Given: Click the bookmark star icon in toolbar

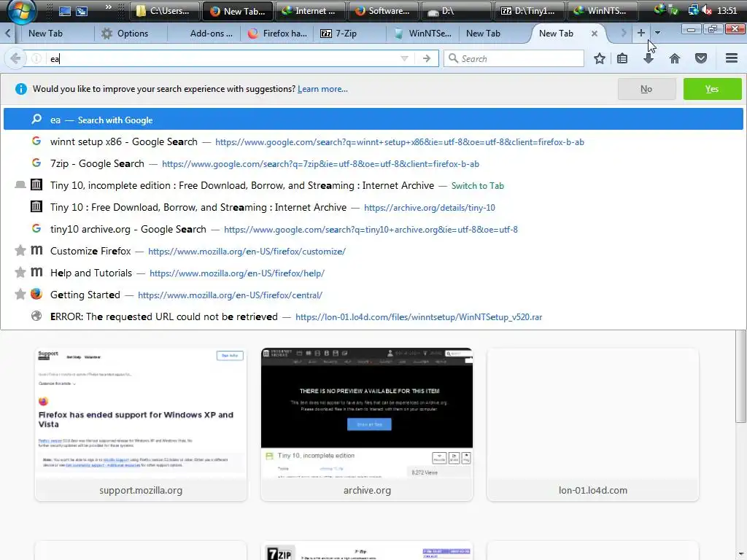Looking at the screenshot, I should coord(600,58).
